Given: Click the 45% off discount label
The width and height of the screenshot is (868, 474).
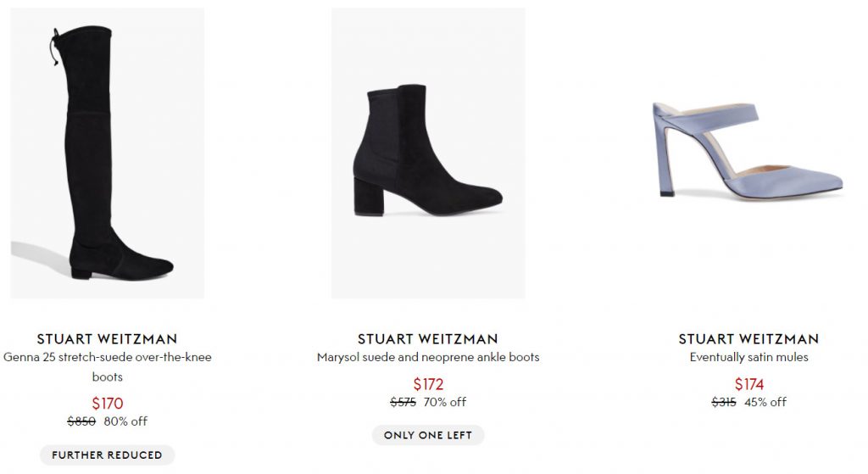Looking at the screenshot, I should [765, 403].
